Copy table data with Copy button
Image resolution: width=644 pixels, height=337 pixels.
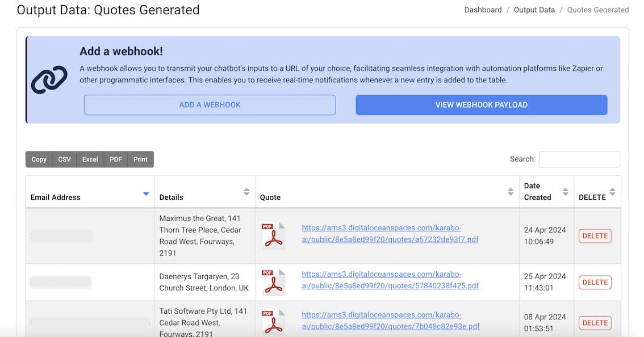click(39, 159)
